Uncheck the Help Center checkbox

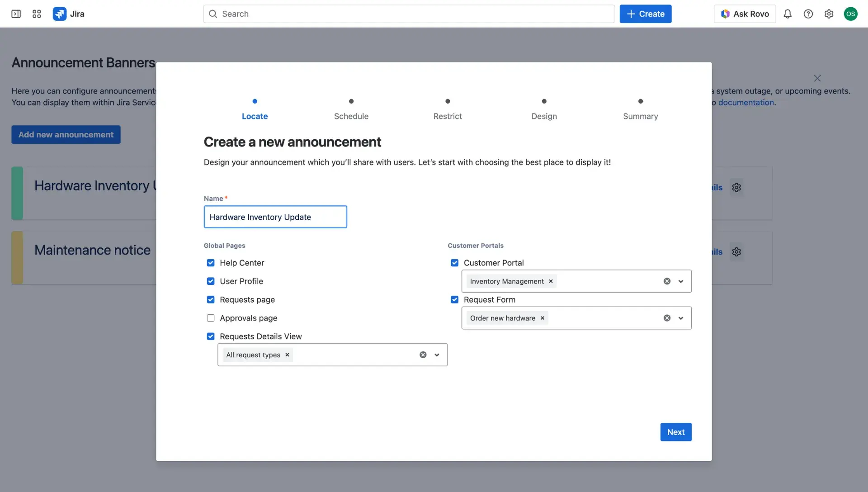[x=211, y=262]
